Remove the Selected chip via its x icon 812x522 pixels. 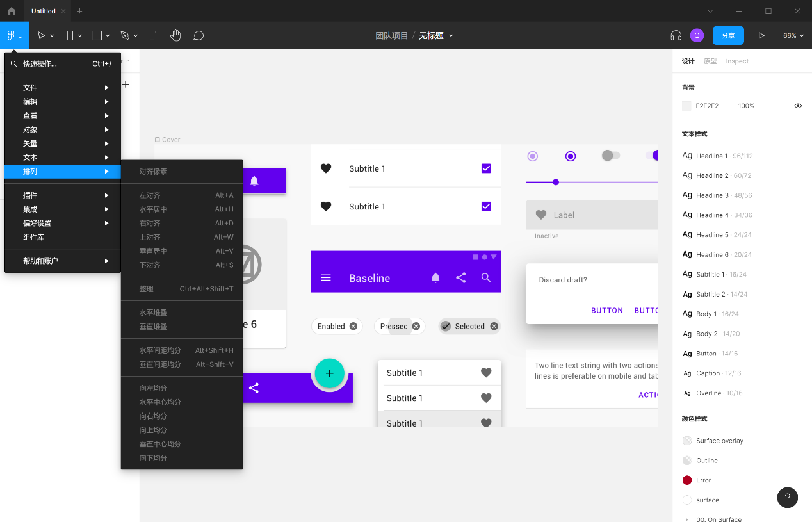tap(494, 327)
